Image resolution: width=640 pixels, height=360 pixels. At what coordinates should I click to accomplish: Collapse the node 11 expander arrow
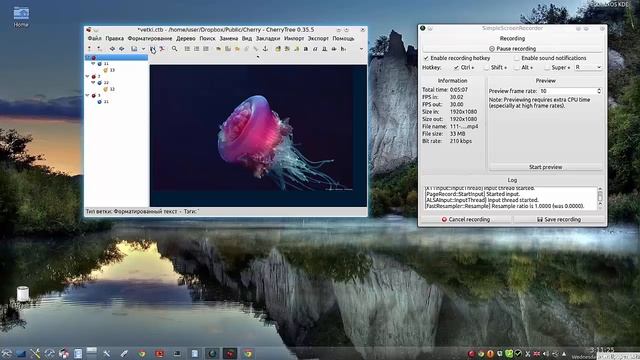pyautogui.click(x=93, y=64)
